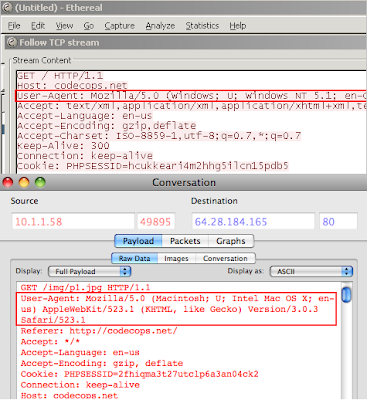This screenshot has height=400, width=367.
Task: Click the destination IP field 64.28.184.165
Action: 253,222
